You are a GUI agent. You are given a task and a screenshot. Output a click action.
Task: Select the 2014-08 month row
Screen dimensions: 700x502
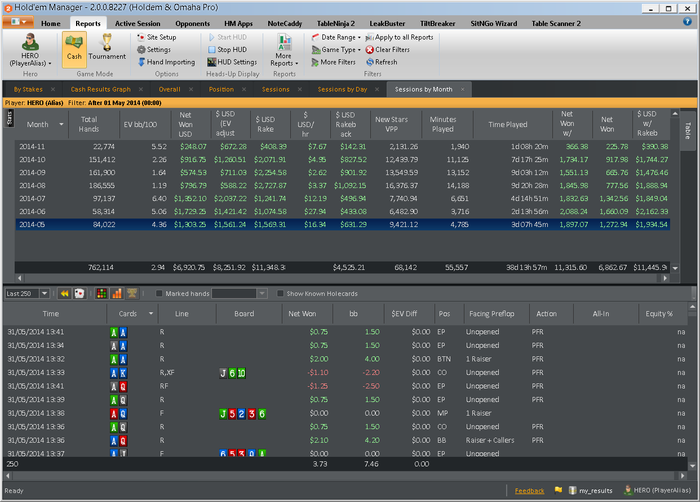click(x=342, y=185)
